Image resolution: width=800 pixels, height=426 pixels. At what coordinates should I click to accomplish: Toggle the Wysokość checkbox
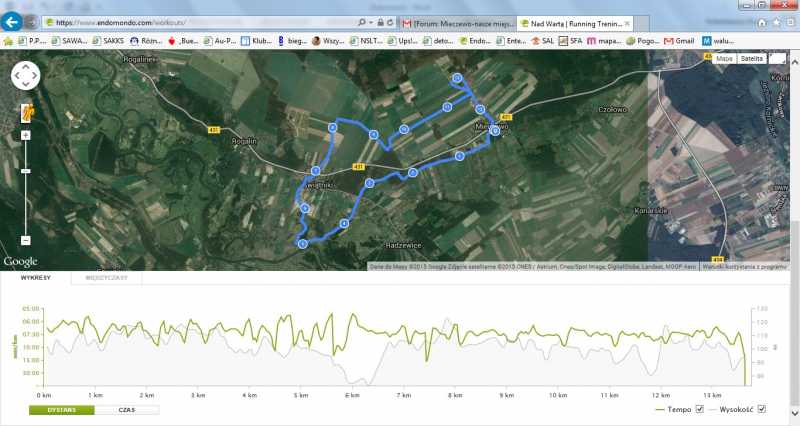click(762, 409)
